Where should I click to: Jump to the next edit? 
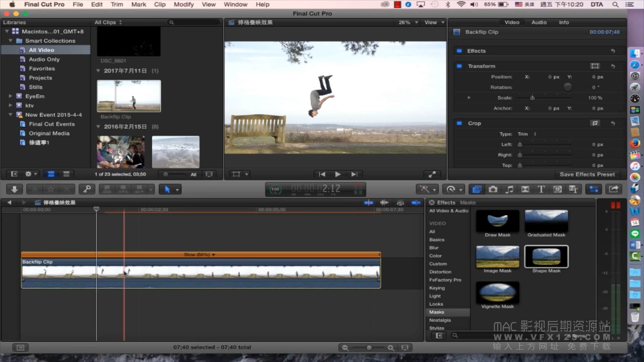(x=354, y=174)
